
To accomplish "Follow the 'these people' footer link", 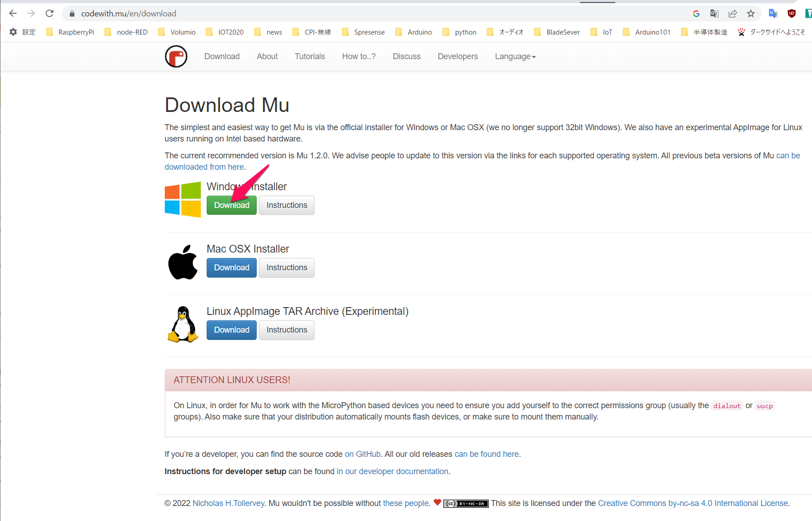I will tap(406, 503).
